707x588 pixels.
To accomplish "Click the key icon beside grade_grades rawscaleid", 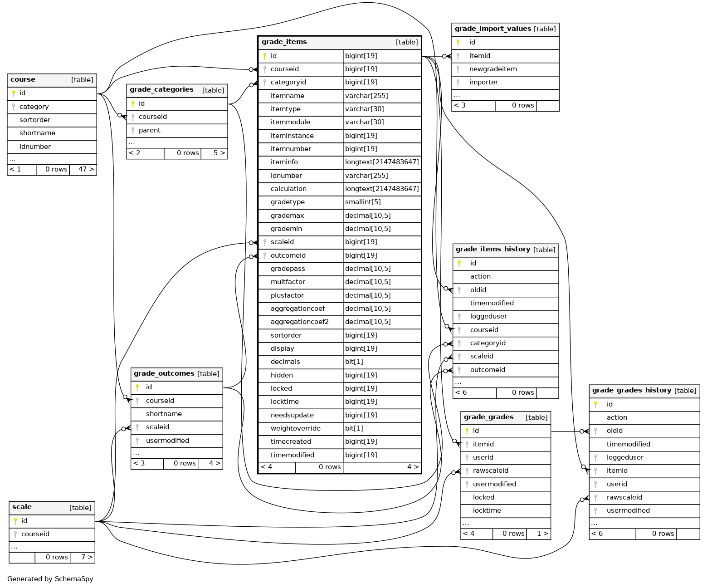I will coord(467,471).
